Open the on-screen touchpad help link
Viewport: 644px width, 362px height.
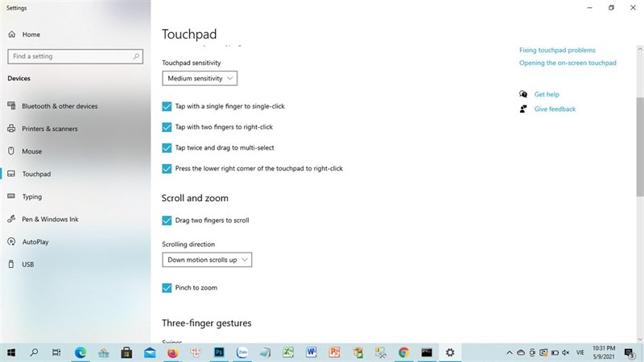pyautogui.click(x=568, y=63)
